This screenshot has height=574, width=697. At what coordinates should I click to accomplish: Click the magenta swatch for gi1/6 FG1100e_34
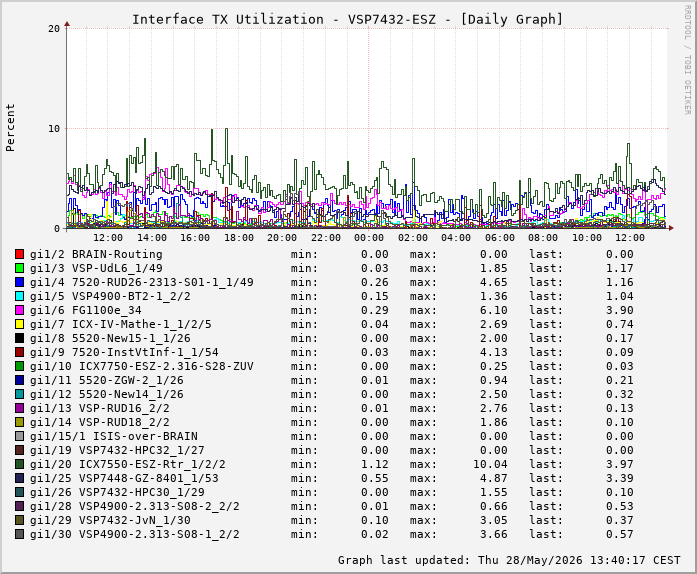[19, 310]
